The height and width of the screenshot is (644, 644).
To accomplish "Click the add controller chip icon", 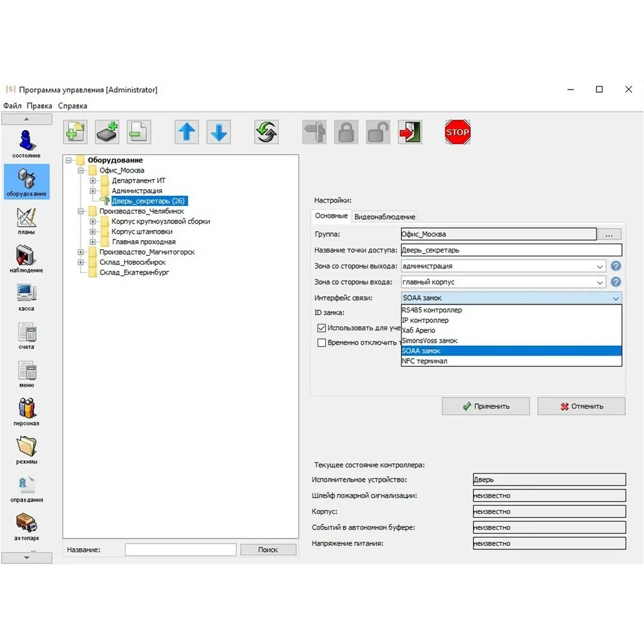I will 107,132.
